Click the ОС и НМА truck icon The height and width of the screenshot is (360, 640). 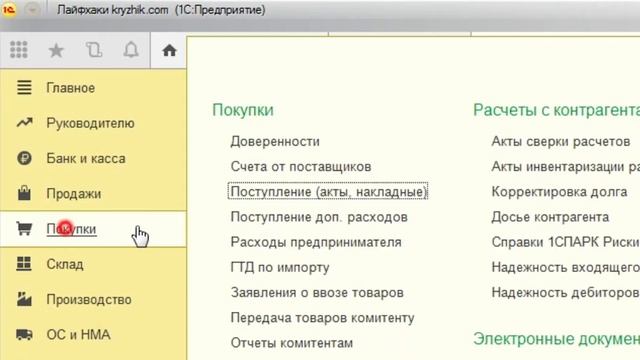[24, 335]
